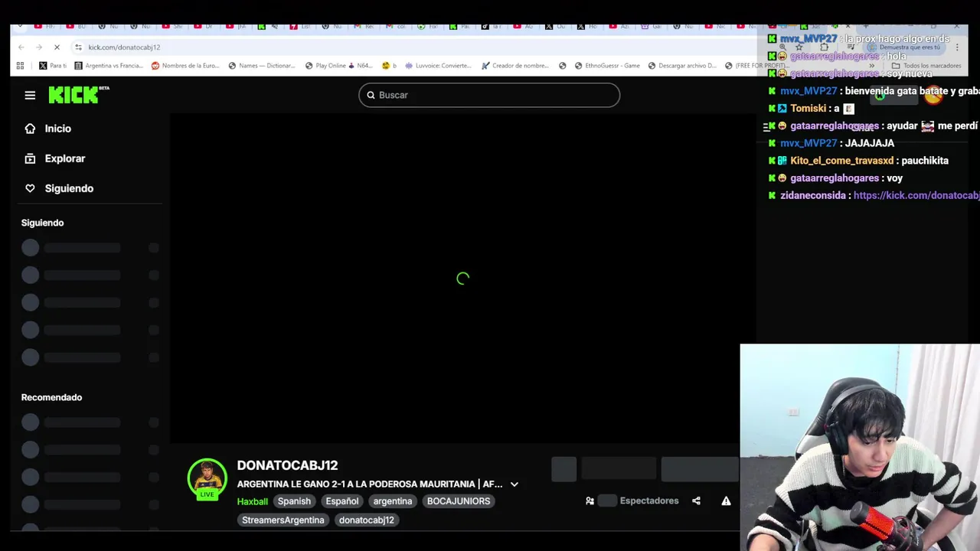This screenshot has width=980, height=551.
Task: Open the emoji 'b' bookmark
Action: [x=389, y=66]
